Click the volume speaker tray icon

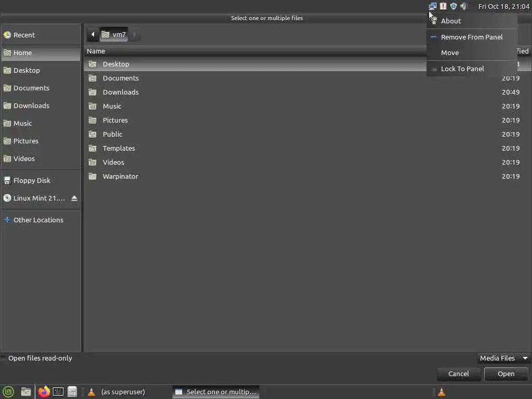[x=464, y=6]
